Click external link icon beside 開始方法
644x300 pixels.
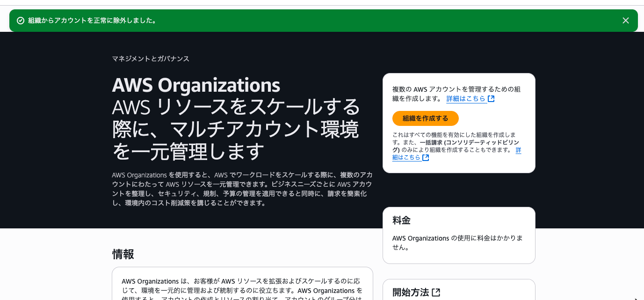436,293
